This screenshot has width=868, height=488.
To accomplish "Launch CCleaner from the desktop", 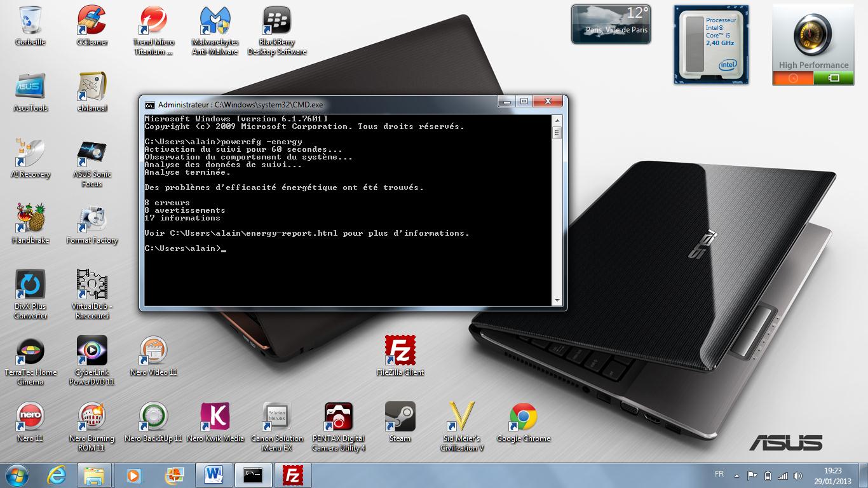I will pyautogui.click(x=92, y=26).
